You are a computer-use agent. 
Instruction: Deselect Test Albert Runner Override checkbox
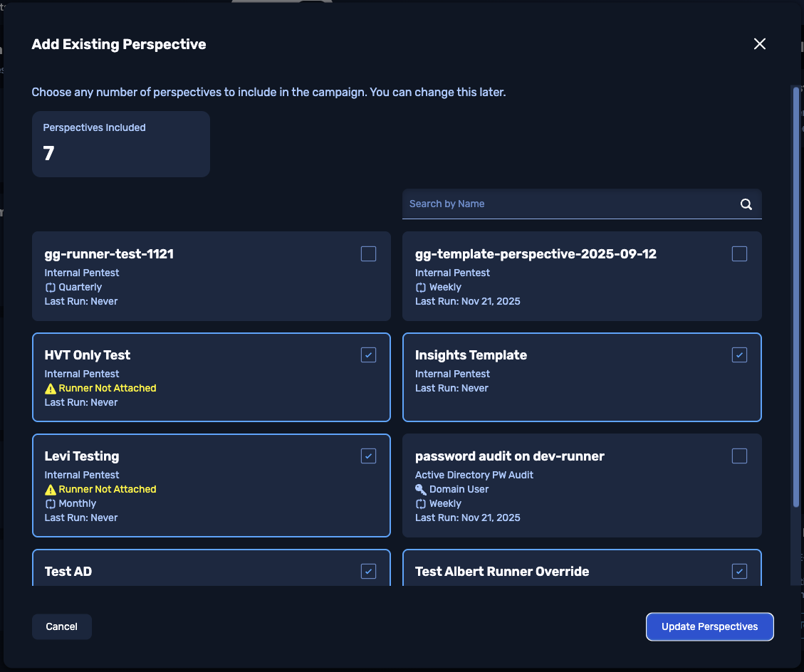tap(739, 571)
